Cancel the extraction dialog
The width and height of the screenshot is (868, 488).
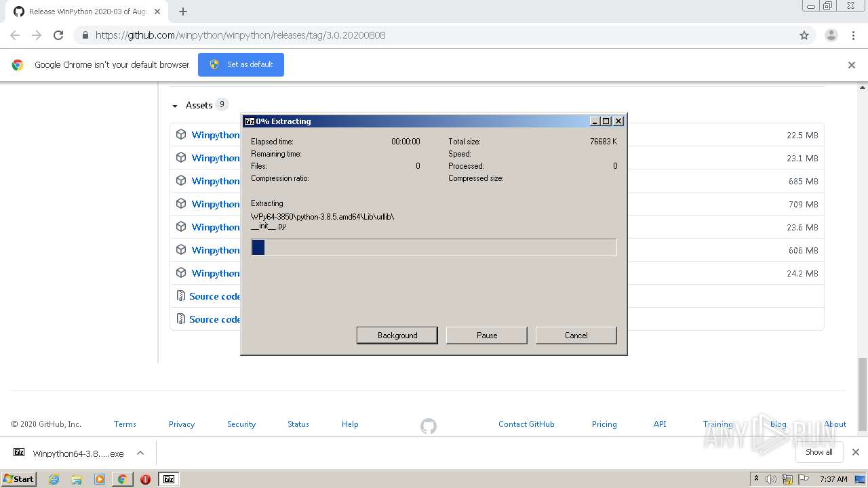tap(576, 335)
